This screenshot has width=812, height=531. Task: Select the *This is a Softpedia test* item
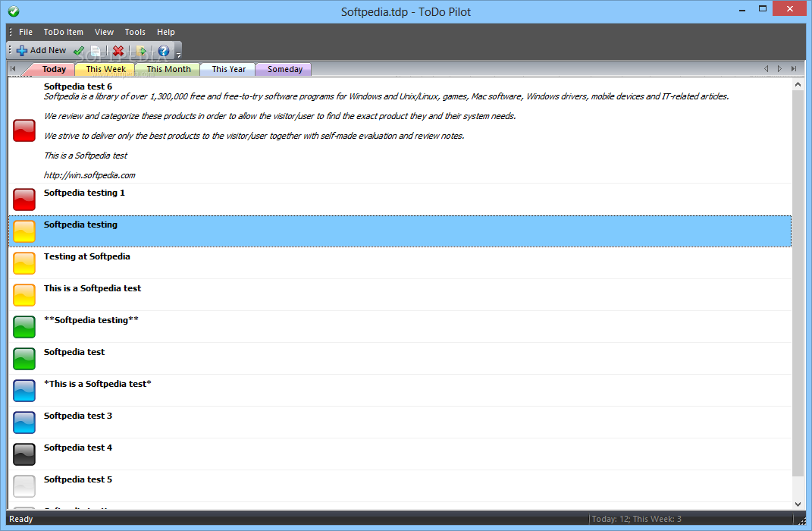click(400, 391)
